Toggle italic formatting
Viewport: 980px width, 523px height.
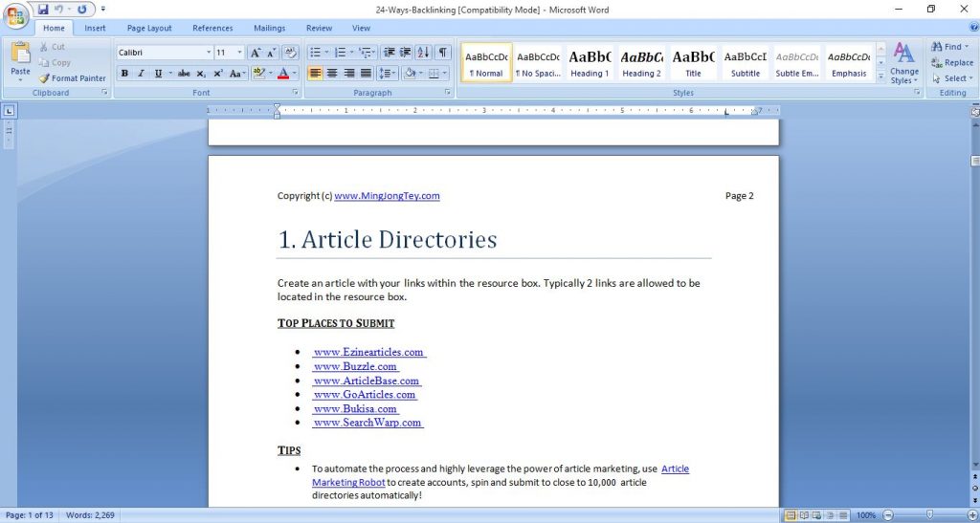[141, 74]
